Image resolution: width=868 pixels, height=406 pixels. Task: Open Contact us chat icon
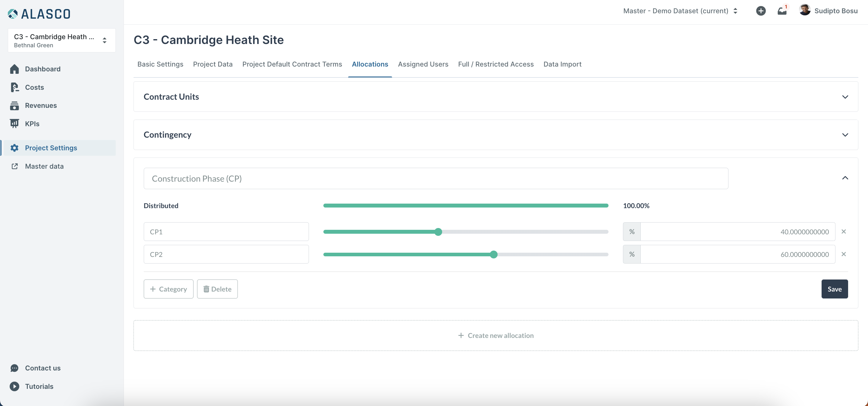14,368
